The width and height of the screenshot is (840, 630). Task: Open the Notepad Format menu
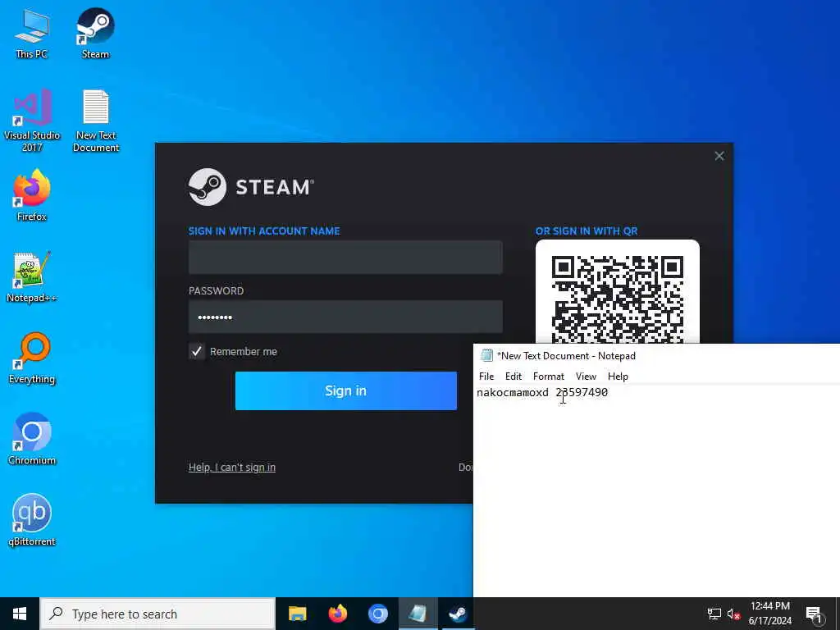(549, 376)
